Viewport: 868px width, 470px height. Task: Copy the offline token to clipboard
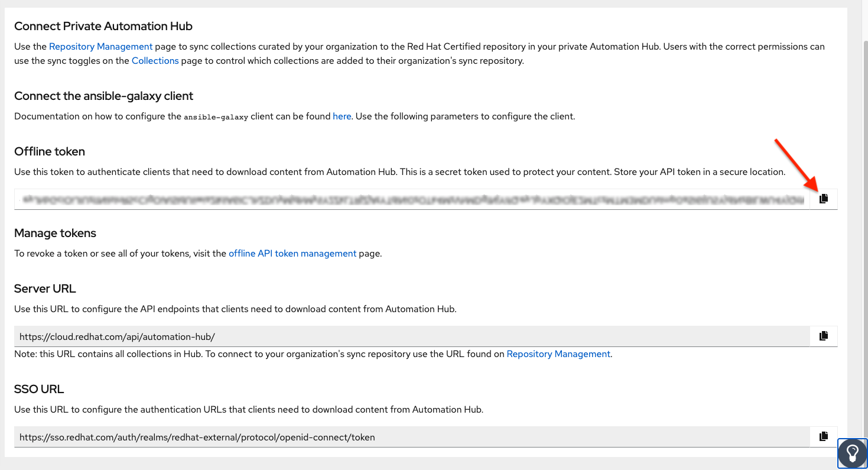coord(824,199)
